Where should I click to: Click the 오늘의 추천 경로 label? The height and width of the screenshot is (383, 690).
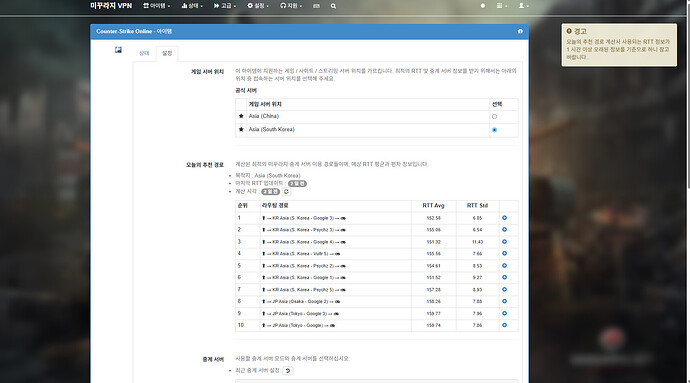click(205, 165)
